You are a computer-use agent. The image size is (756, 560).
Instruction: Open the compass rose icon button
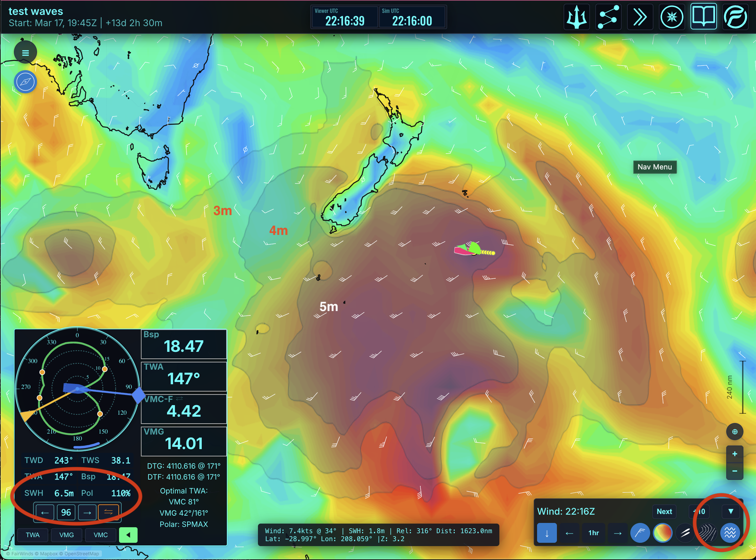tap(672, 17)
